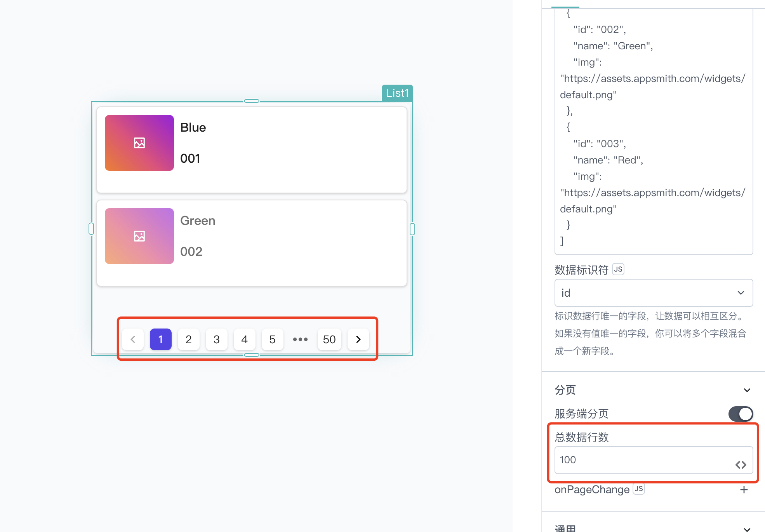Click the right resize handle of List1
Image resolution: width=765 pixels, height=532 pixels.
click(x=412, y=229)
